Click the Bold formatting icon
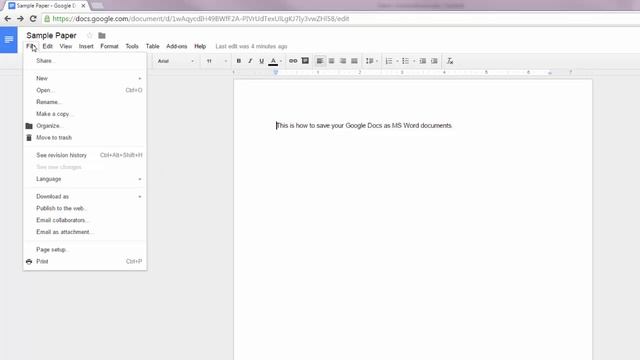The image size is (640, 360). coord(238,61)
